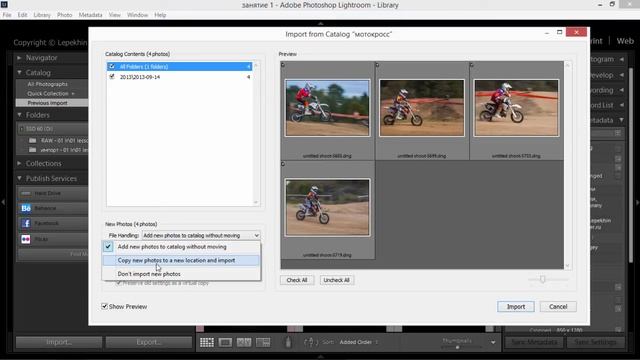Switch to Survey view icon in toolbar
This screenshot has width=640, height=360.
click(263, 342)
